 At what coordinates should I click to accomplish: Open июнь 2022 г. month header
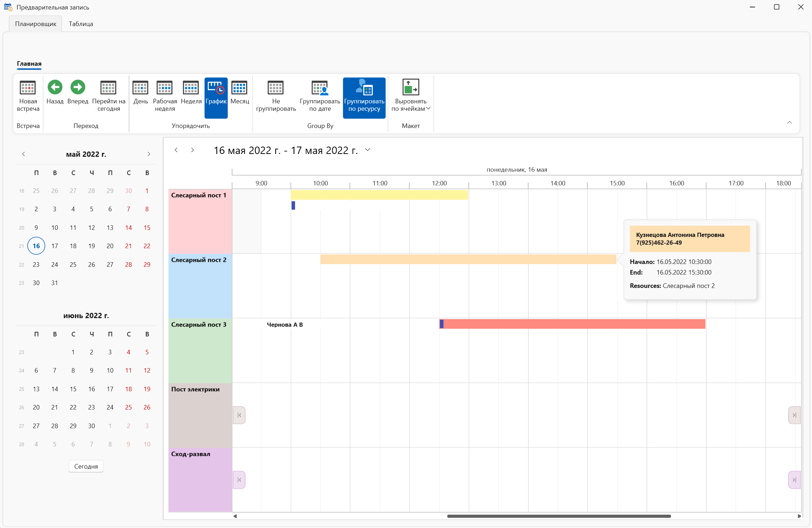coord(86,316)
